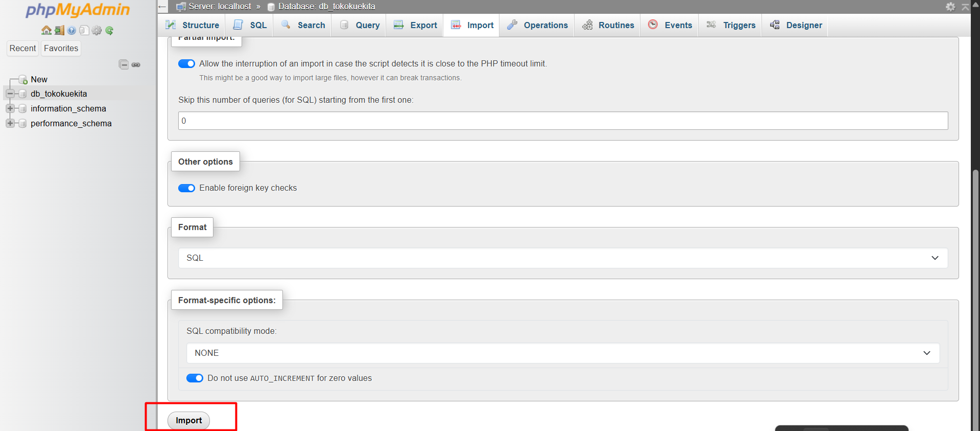
Task: Click the Import button at the bottom
Action: pos(188,420)
